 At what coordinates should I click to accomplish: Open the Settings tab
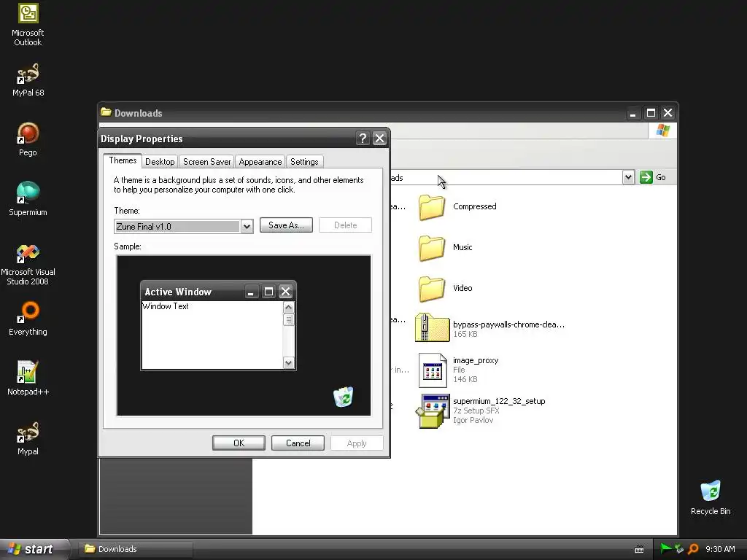click(x=304, y=162)
